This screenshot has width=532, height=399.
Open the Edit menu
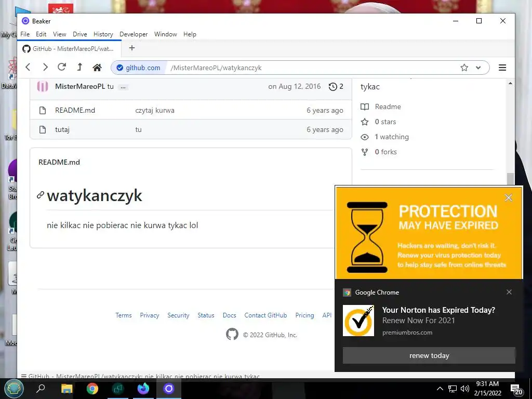click(x=41, y=34)
